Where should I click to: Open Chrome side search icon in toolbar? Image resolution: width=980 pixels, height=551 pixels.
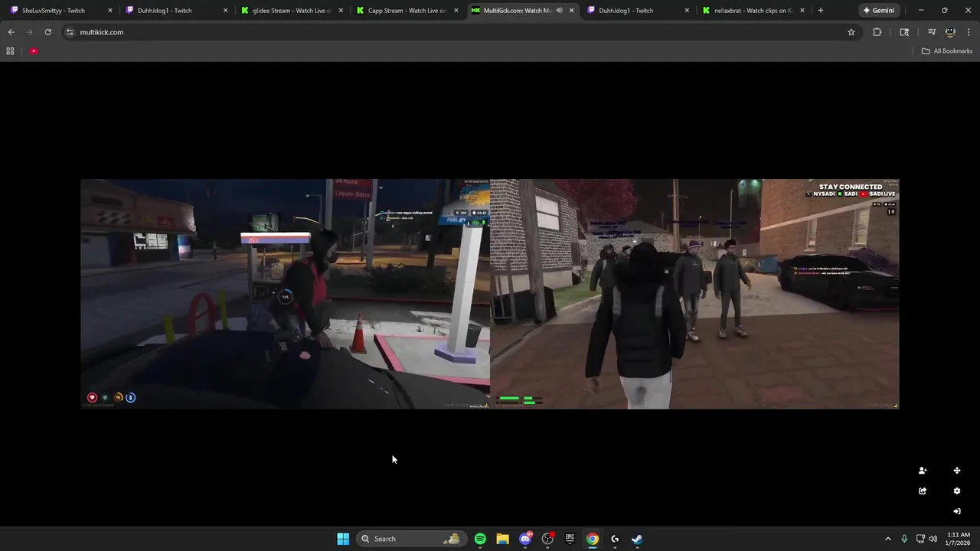(904, 32)
